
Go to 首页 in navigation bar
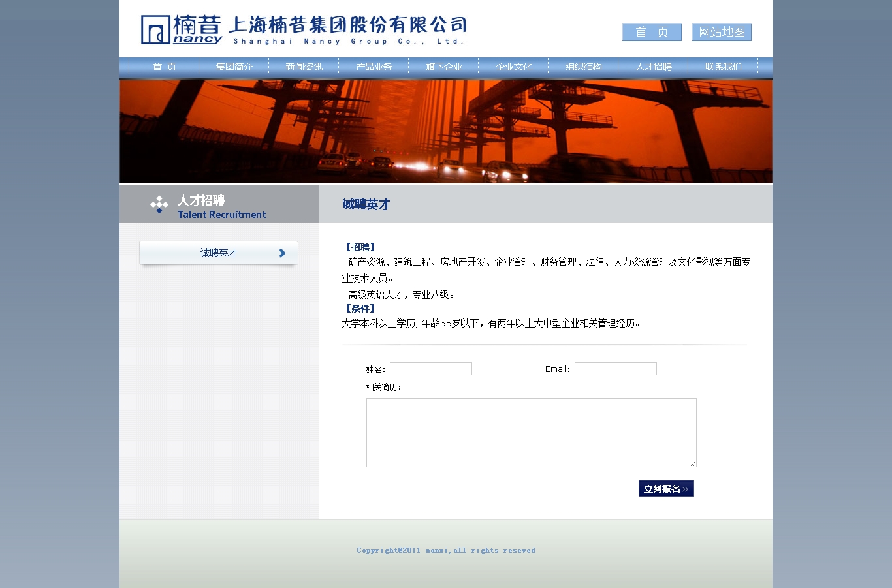pyautogui.click(x=164, y=67)
